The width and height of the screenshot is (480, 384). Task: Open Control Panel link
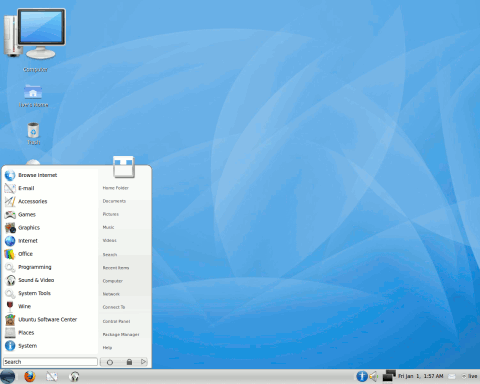[x=116, y=321]
